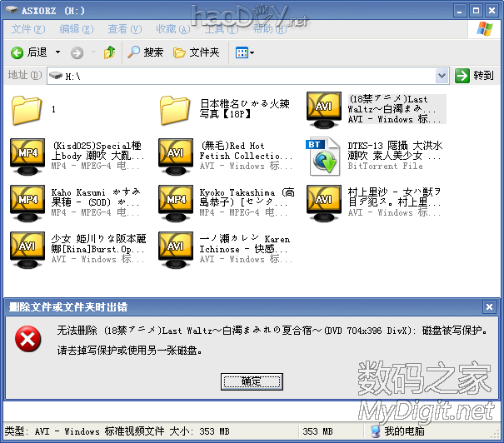Toggle the 文件夹 folders pane
Image resolution: width=504 pixels, height=443 pixels.
[196, 52]
